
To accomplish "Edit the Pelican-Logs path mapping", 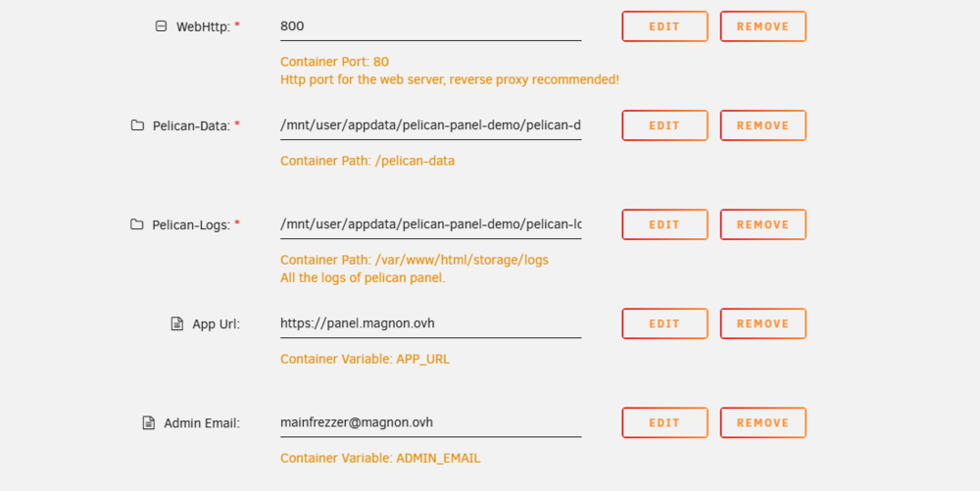I will click(x=664, y=224).
